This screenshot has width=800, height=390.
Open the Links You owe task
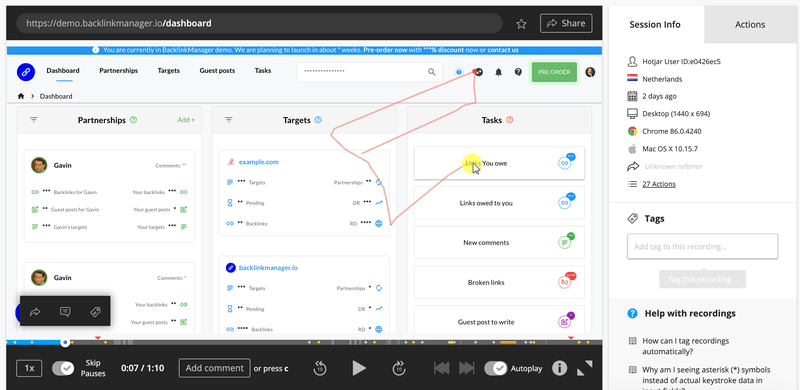(x=499, y=163)
